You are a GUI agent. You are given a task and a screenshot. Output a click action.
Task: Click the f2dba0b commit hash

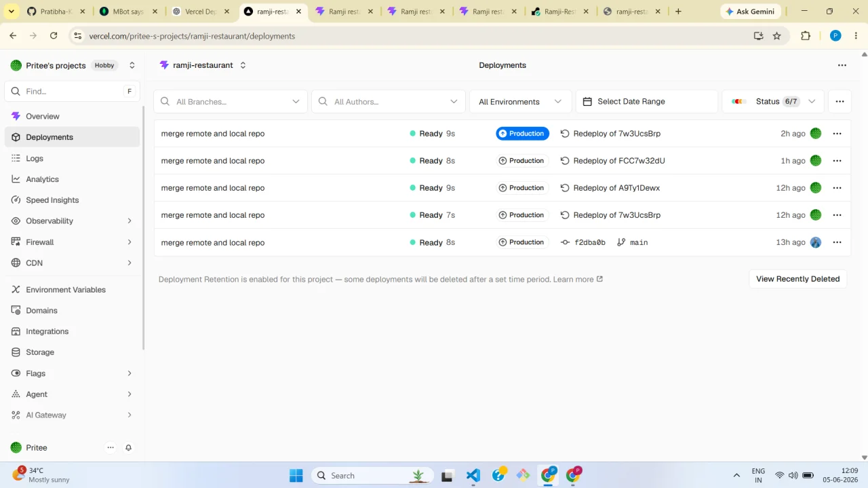click(590, 242)
